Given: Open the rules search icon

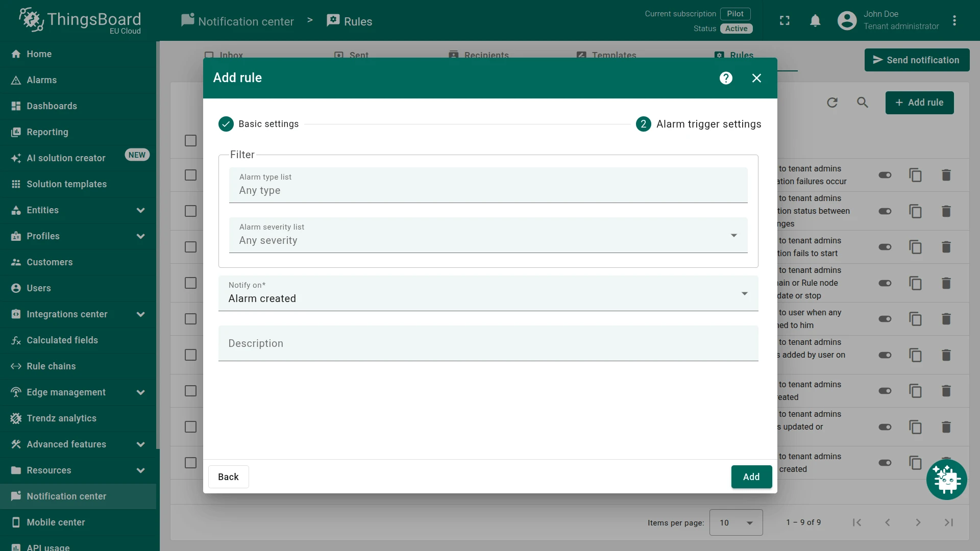Looking at the screenshot, I should coord(863,103).
